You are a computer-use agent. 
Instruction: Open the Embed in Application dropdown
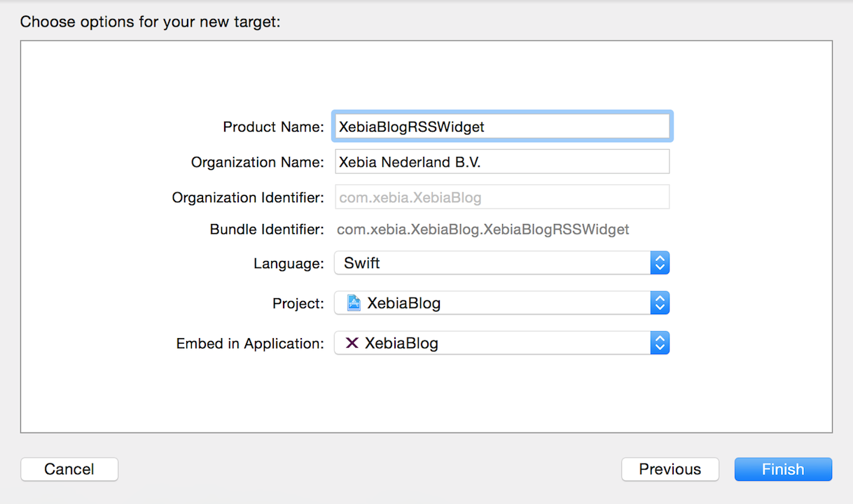point(502,343)
